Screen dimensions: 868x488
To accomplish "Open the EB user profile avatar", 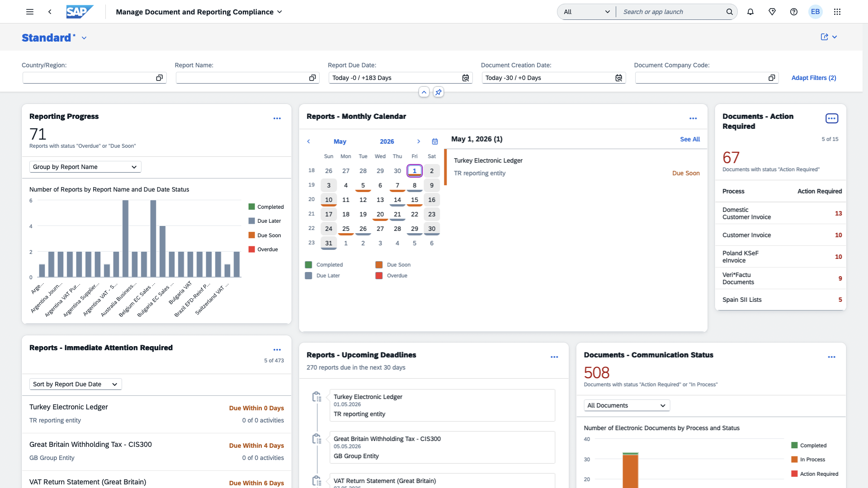I will pos(816,12).
